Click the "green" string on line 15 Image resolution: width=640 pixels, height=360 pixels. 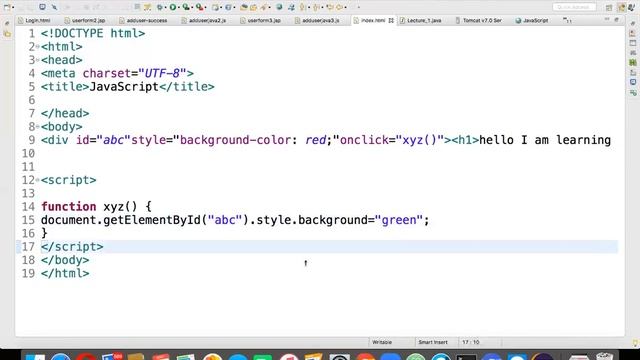pyautogui.click(x=398, y=220)
